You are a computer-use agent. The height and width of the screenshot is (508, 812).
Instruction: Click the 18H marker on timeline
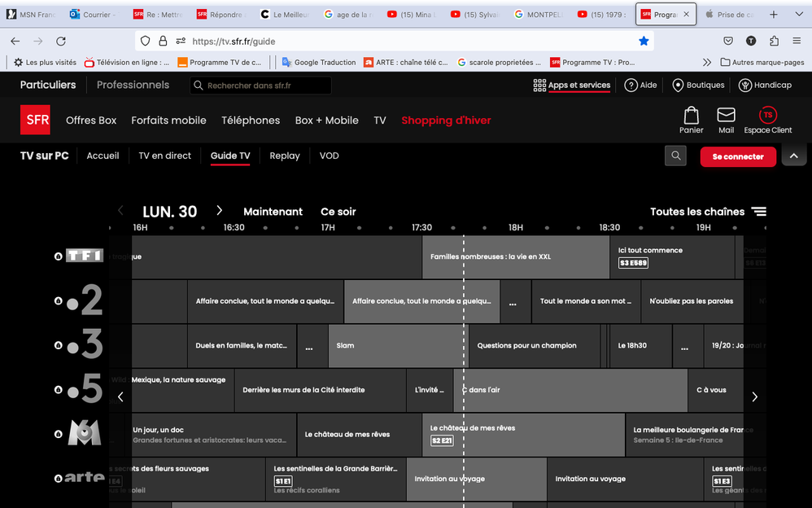tap(515, 228)
